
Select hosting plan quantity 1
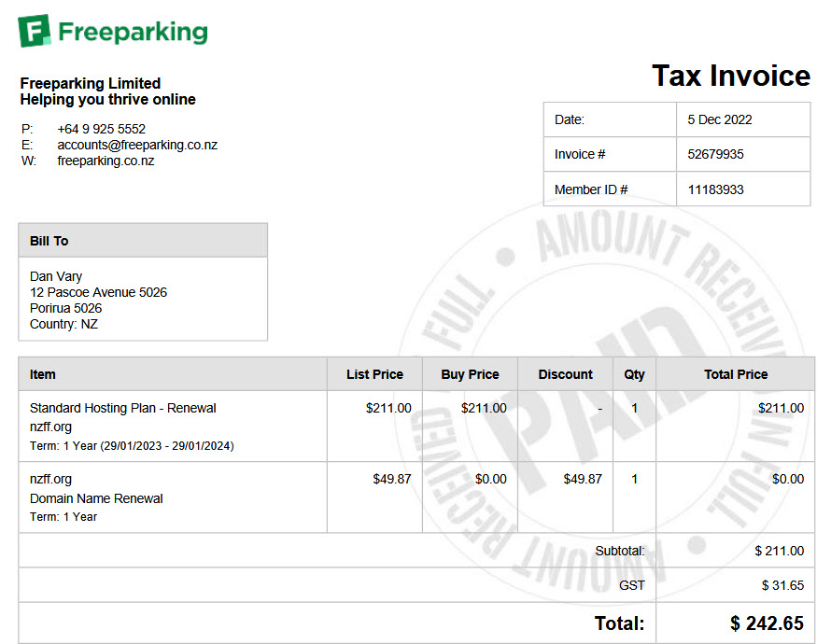(634, 408)
